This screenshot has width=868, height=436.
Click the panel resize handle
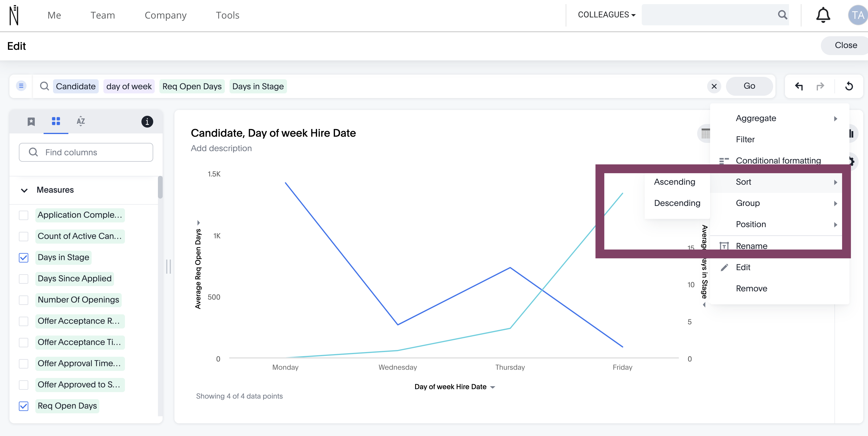(169, 267)
